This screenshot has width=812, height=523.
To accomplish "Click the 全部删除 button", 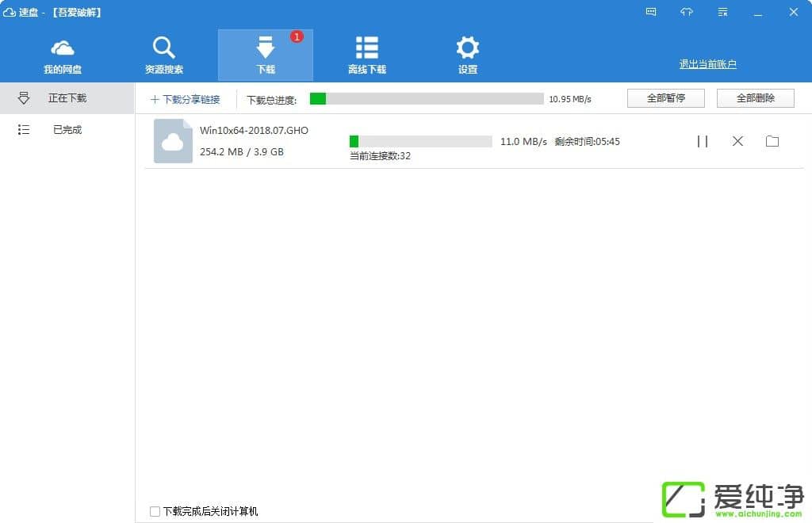I will 755,98.
